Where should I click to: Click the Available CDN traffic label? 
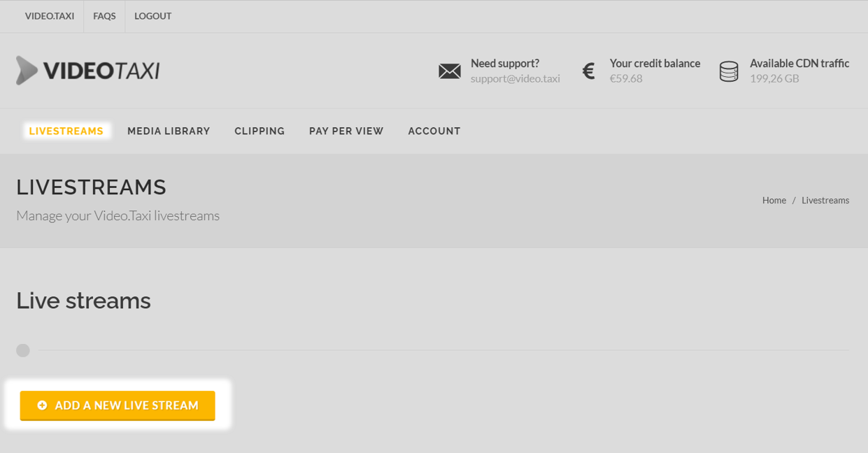coord(799,63)
